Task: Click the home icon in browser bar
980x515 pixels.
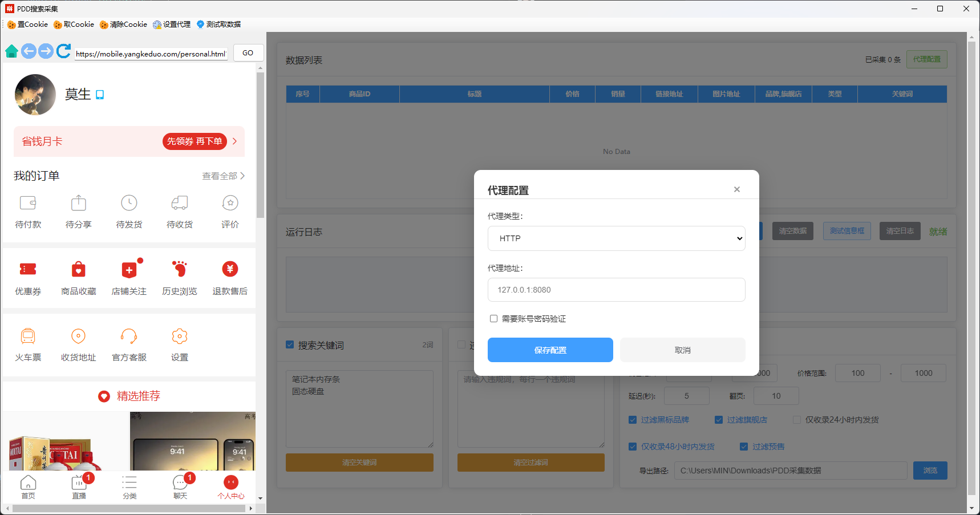Action: click(11, 51)
